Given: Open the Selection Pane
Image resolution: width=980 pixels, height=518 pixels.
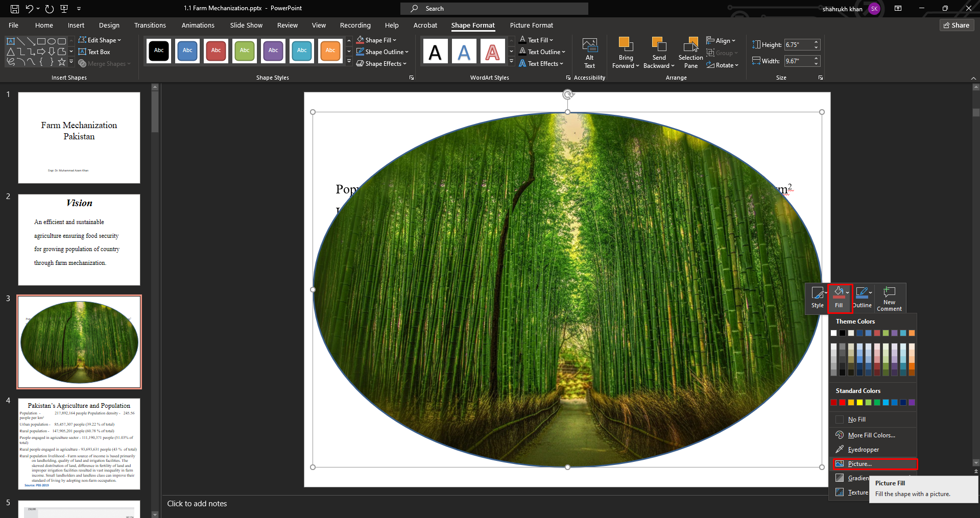Looking at the screenshot, I should pos(690,53).
